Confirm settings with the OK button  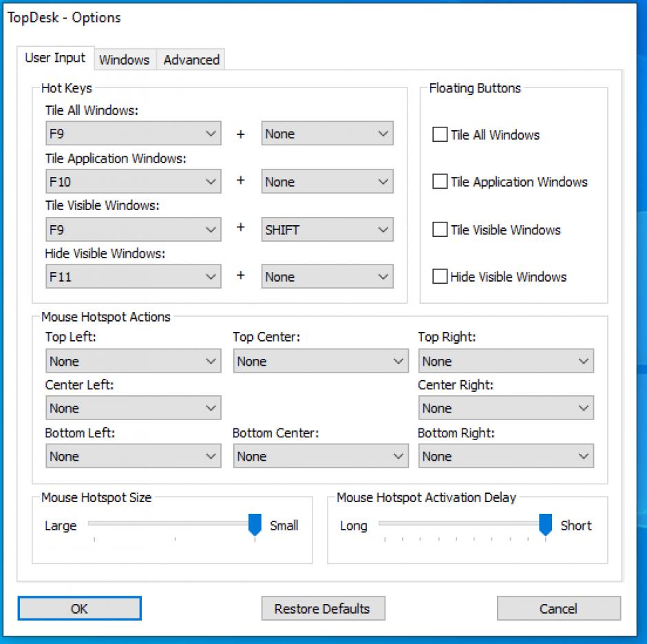click(80, 608)
